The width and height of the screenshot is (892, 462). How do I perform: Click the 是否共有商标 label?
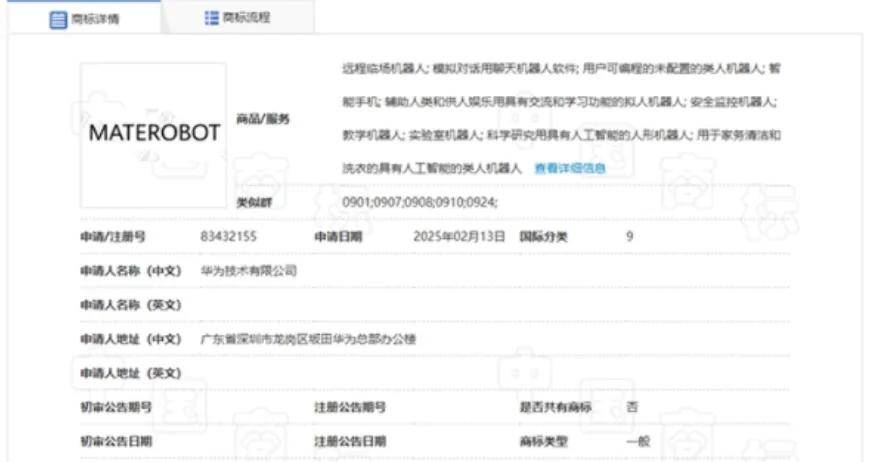pos(555,407)
